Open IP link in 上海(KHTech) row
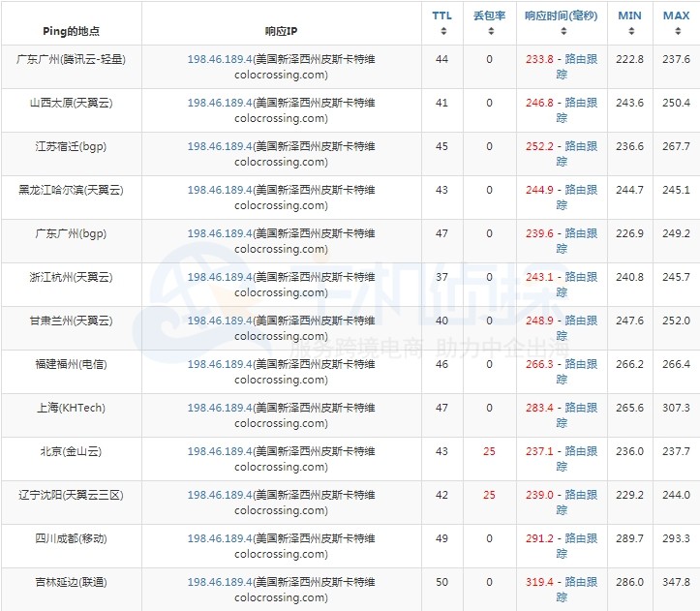Screen dimensions: 700x611 tap(220, 408)
